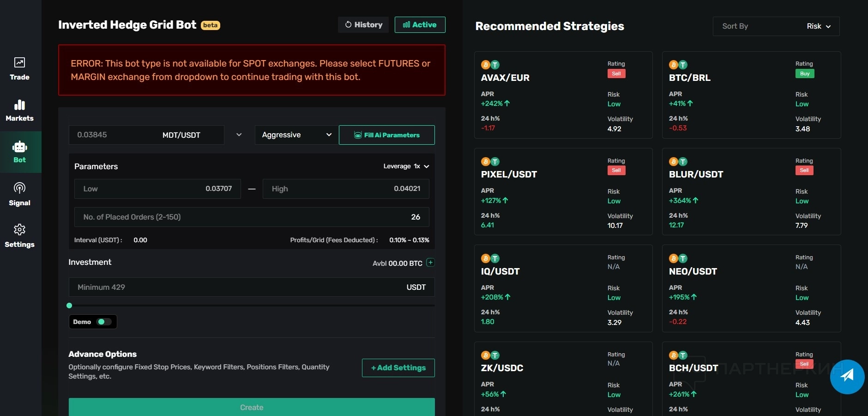Image resolution: width=868 pixels, height=416 pixels.
Task: Open the Trade section icon
Action: [x=19, y=62]
